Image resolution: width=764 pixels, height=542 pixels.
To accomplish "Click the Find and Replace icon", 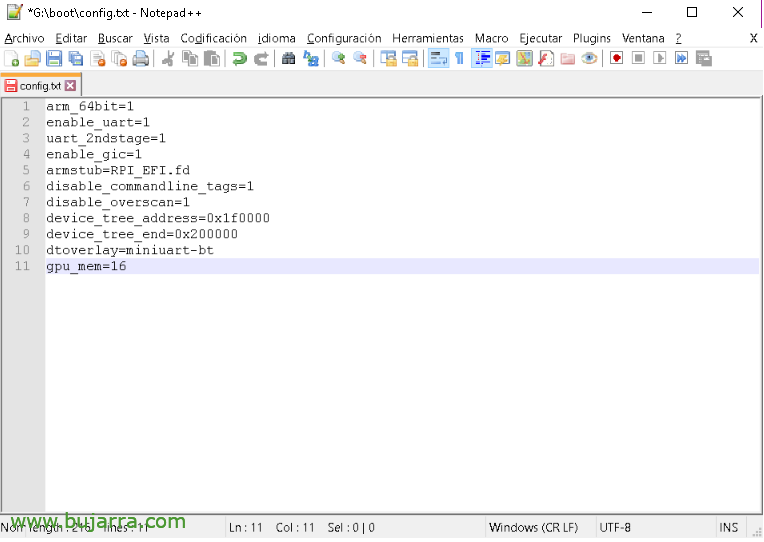I will 310,58.
